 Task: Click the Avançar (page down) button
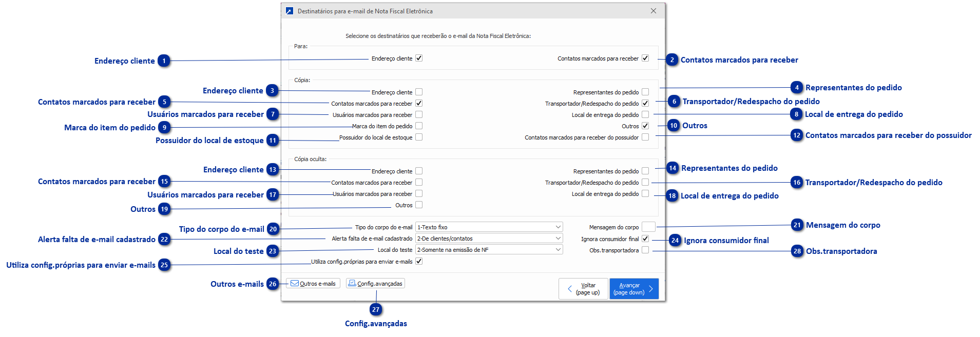[x=633, y=289]
